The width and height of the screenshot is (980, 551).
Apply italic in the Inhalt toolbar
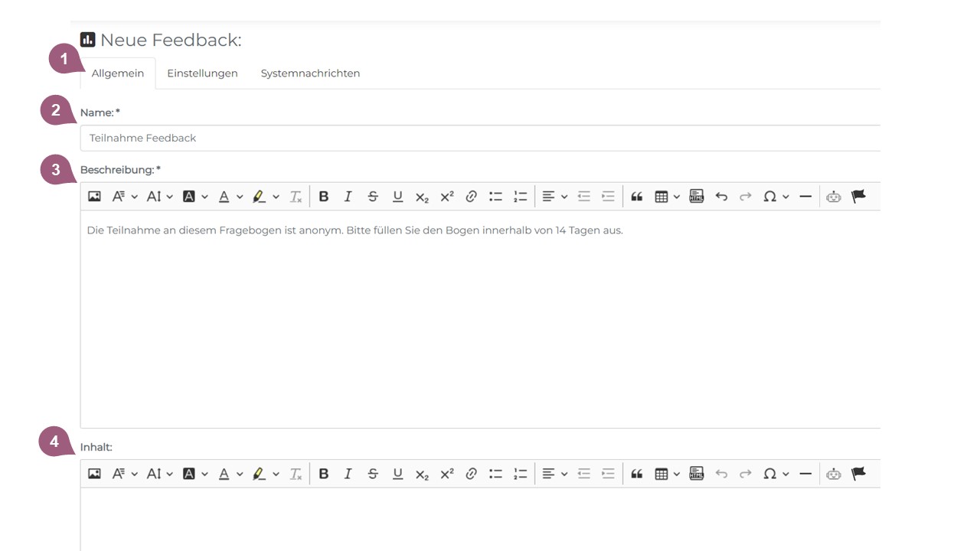pyautogui.click(x=348, y=474)
